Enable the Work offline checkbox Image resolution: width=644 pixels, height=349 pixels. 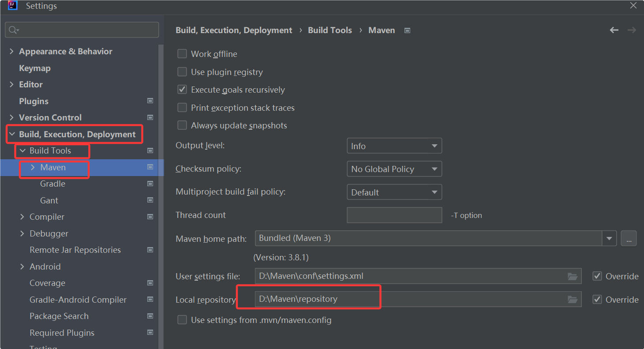pyautogui.click(x=182, y=54)
